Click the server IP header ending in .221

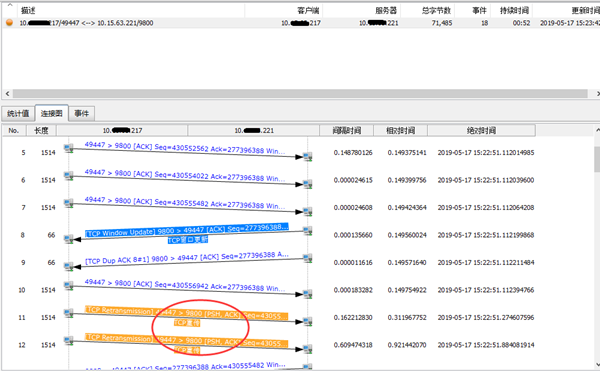[x=254, y=130]
